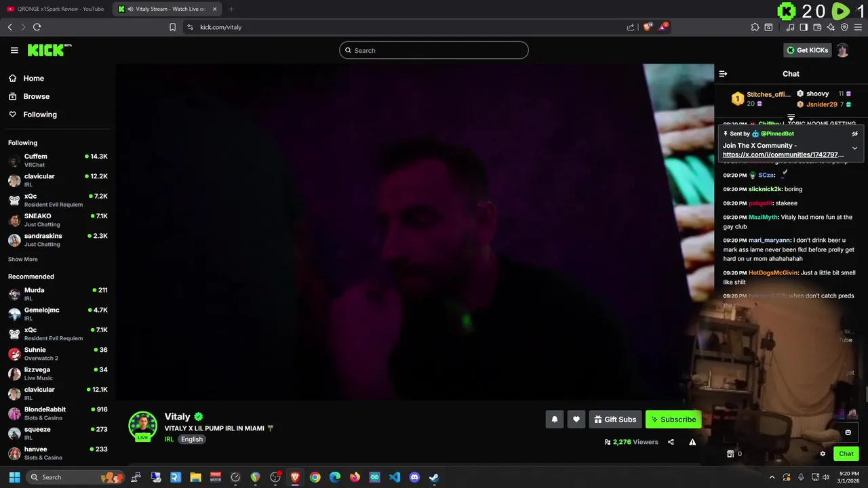
Task: Click the English language tag
Action: point(192,439)
